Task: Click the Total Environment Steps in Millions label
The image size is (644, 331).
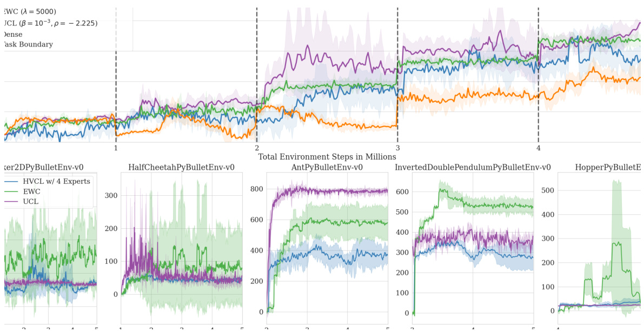Action: tap(327, 157)
